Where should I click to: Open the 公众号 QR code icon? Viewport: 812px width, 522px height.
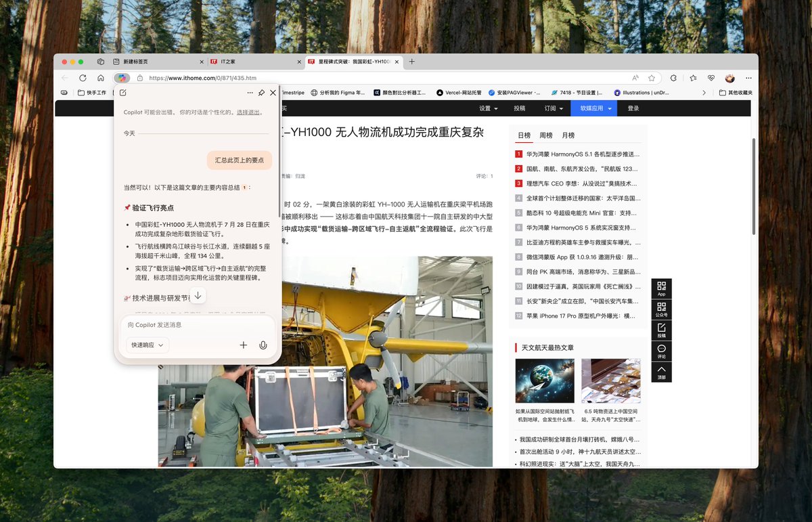pos(662,309)
